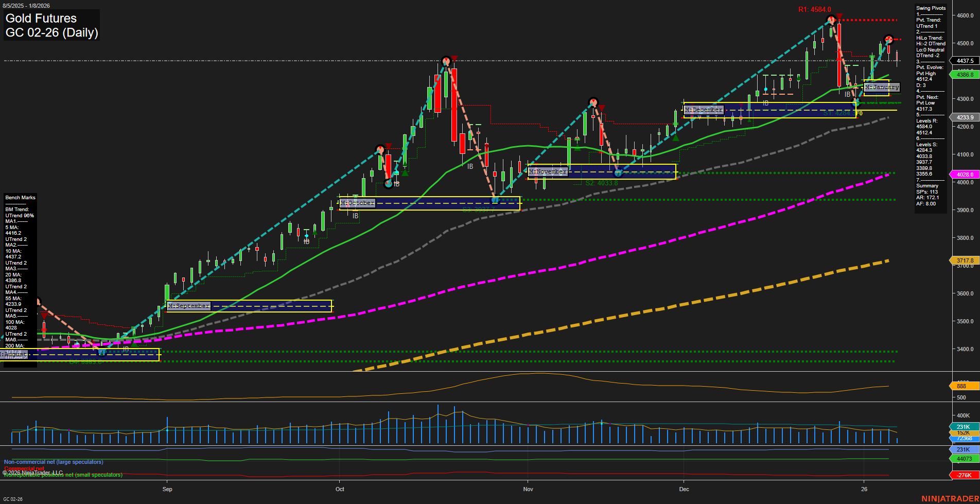
Task: Collapse the Bench Marks panel
Action: point(20,197)
